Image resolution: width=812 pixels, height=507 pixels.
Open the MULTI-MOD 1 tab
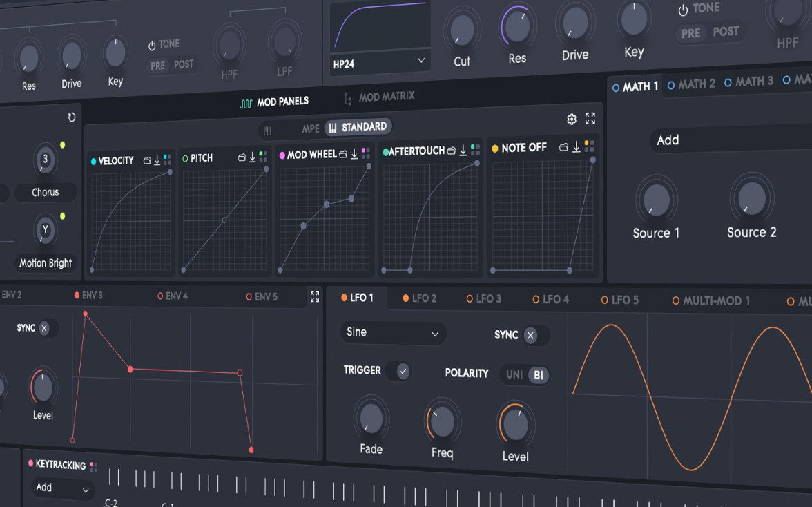(711, 300)
